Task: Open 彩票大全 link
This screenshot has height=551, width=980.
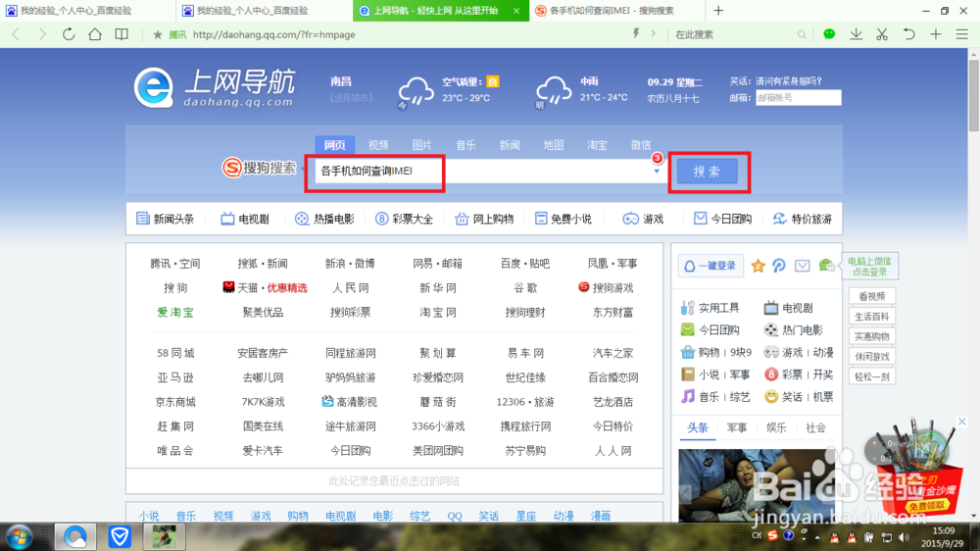Action: [404, 219]
